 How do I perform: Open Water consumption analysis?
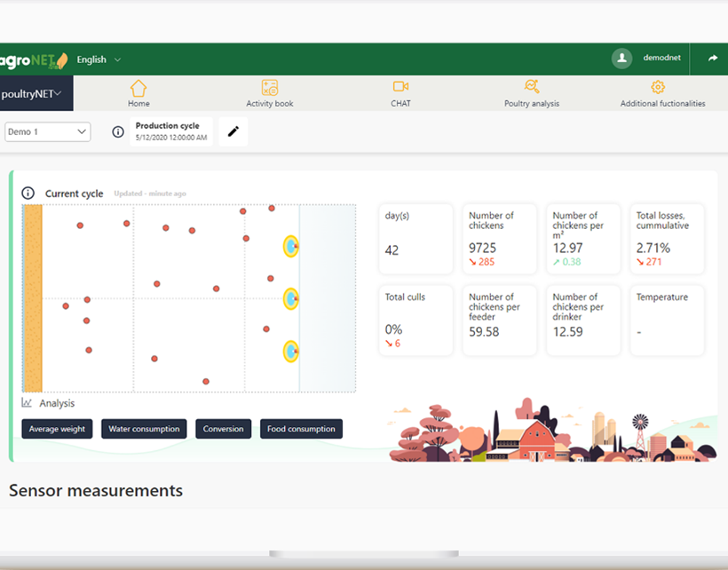144,429
